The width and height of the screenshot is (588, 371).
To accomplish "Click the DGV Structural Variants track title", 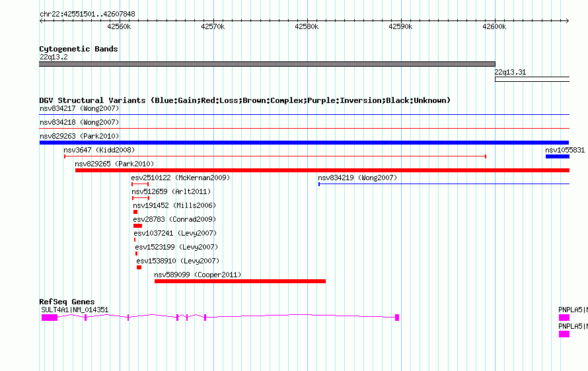I will 245,100.
